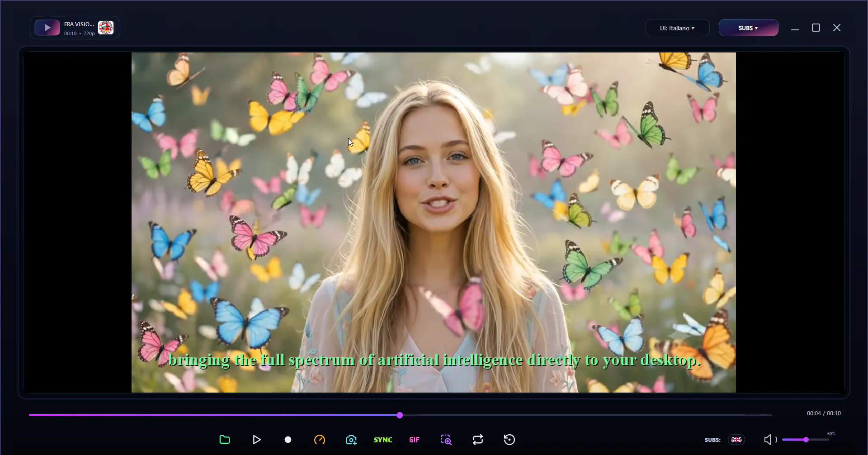Click the app logo play icon

(47, 28)
